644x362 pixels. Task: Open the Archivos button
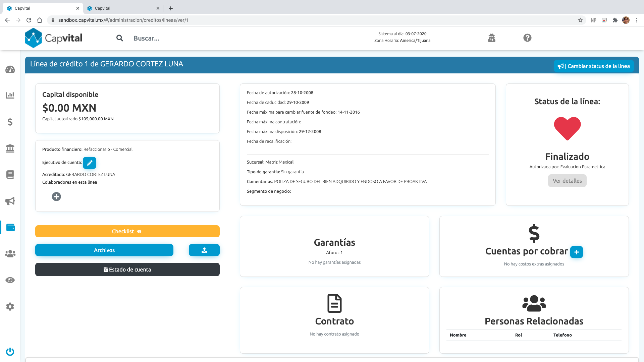[104, 250]
